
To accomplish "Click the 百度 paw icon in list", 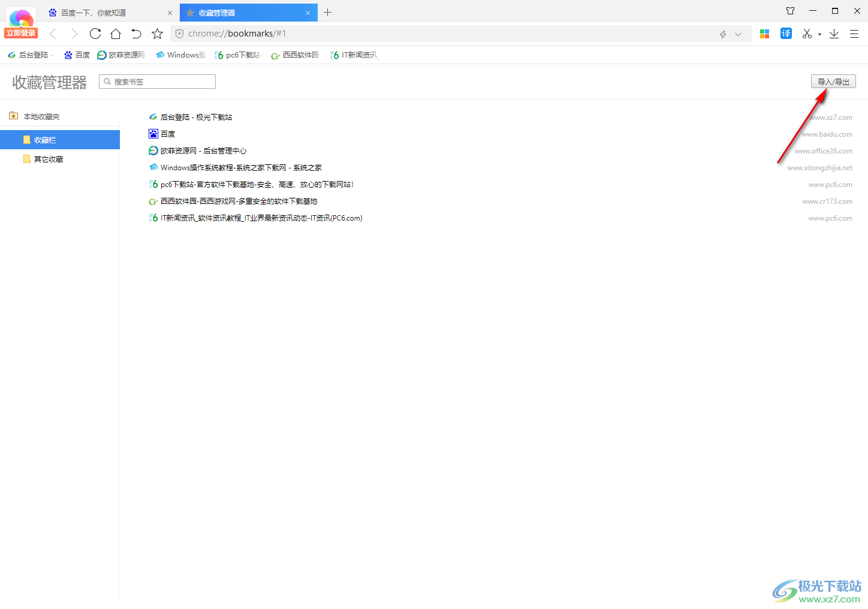I will (153, 134).
